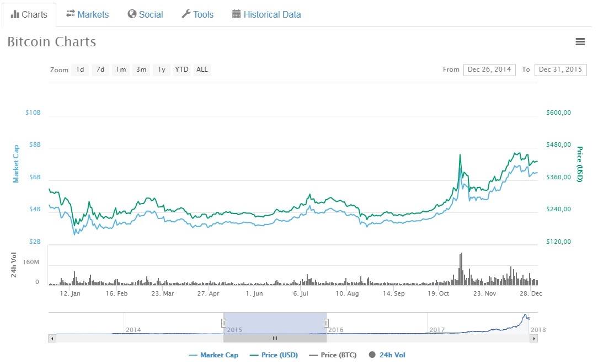Go to the Historical Data tab
Image resolution: width=598 pixels, height=364 pixels.
(x=266, y=14)
